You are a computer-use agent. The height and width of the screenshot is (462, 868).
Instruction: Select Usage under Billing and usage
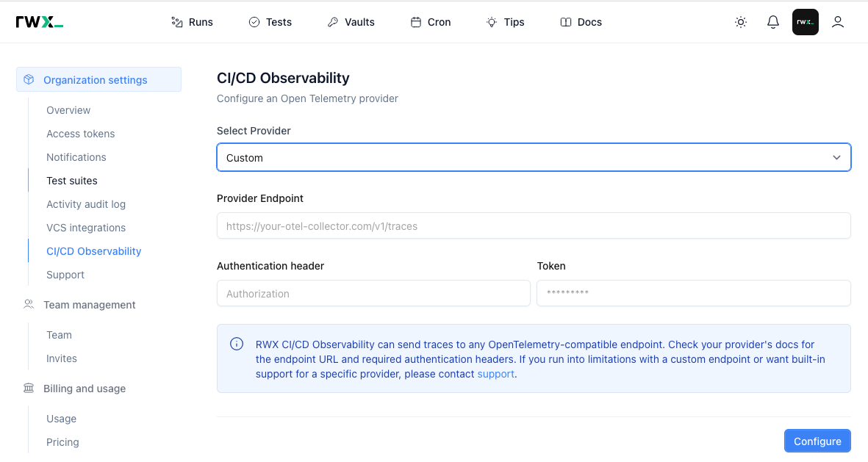click(61, 419)
